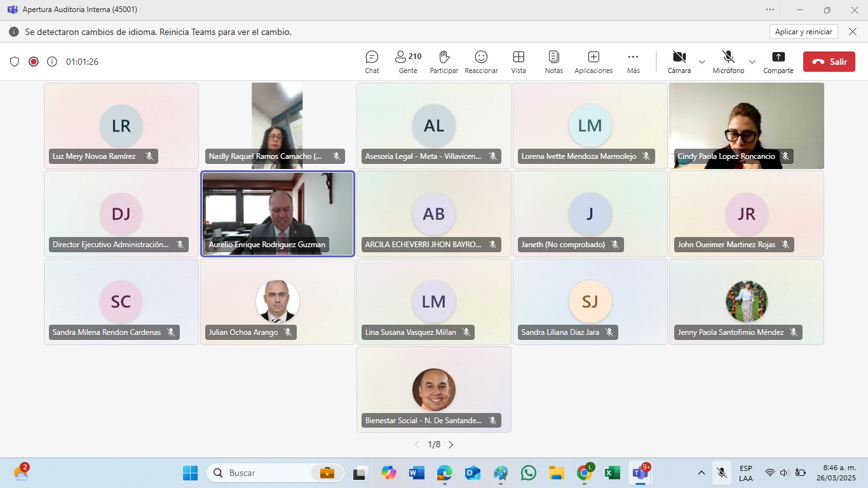Open the Chat panel

372,62
